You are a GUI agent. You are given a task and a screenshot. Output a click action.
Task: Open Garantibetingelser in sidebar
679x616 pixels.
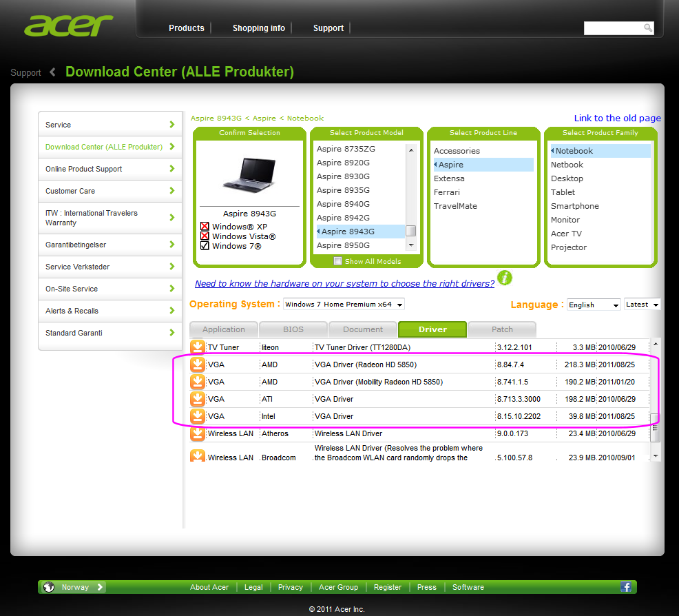(109, 245)
